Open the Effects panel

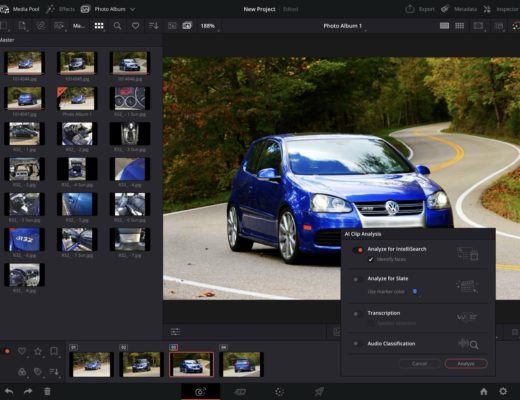coord(61,9)
